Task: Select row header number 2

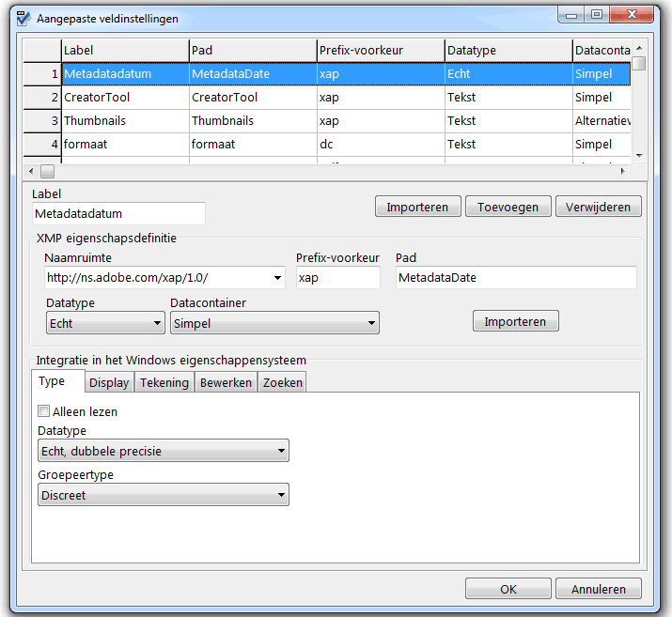Action: (42, 97)
